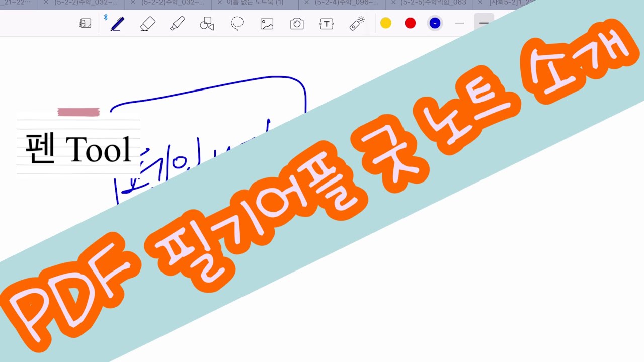Screen dimensions: 644x362
Task: Click the 펜 Tool text on canvas
Action: [78, 149]
